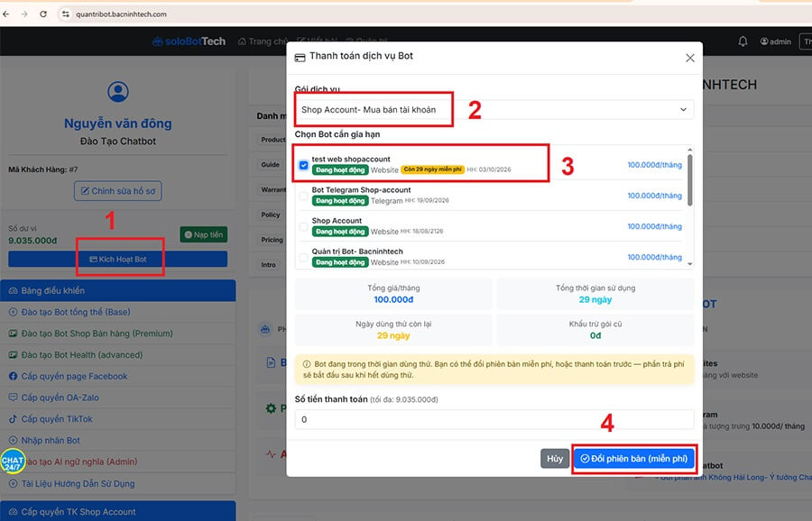The width and height of the screenshot is (812, 521).
Task: Select the Policy tab behind dialog
Action: coord(271,215)
